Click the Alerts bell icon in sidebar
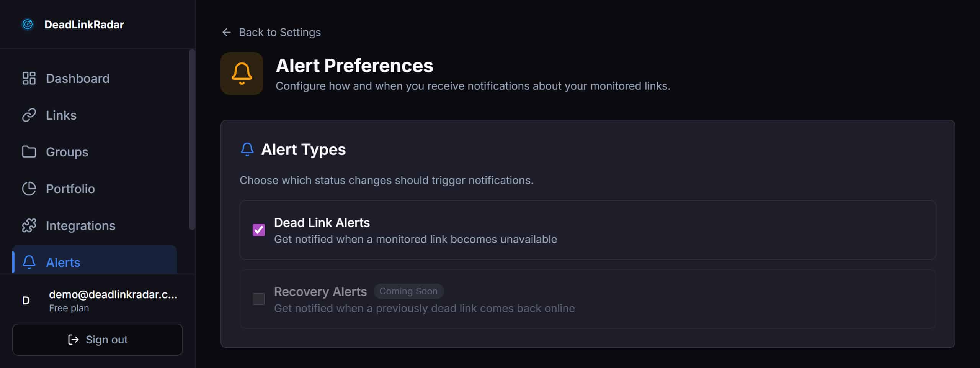The height and width of the screenshot is (368, 980). [29, 262]
